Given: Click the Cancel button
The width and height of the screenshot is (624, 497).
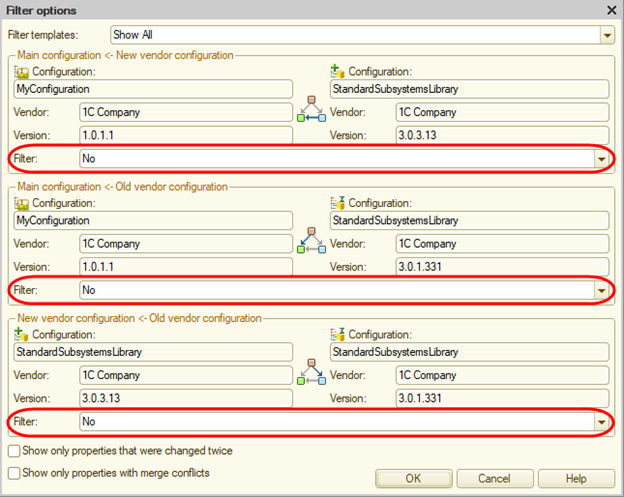Looking at the screenshot, I should tap(494, 478).
